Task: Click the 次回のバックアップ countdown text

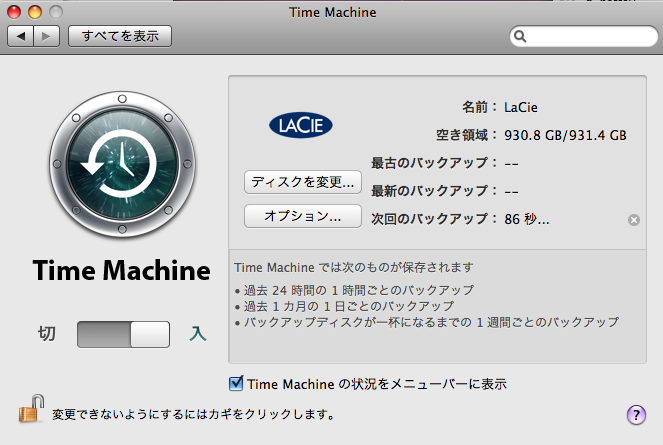Action: tap(527, 219)
